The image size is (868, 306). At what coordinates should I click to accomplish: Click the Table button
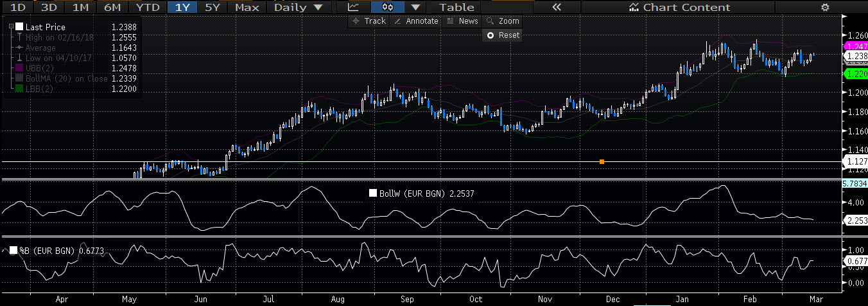click(456, 7)
